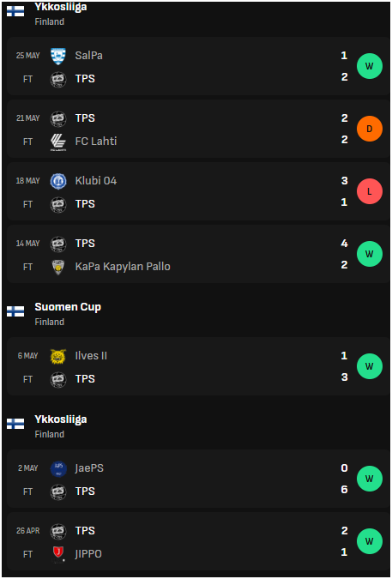This screenshot has height=579, width=392.
Task: Open the TPS vs FC Lahti match row
Action: [x=198, y=129]
